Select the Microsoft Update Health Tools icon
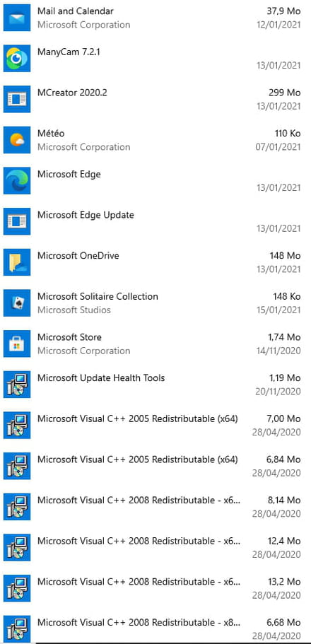The height and width of the screenshot is (644, 311). click(x=17, y=385)
